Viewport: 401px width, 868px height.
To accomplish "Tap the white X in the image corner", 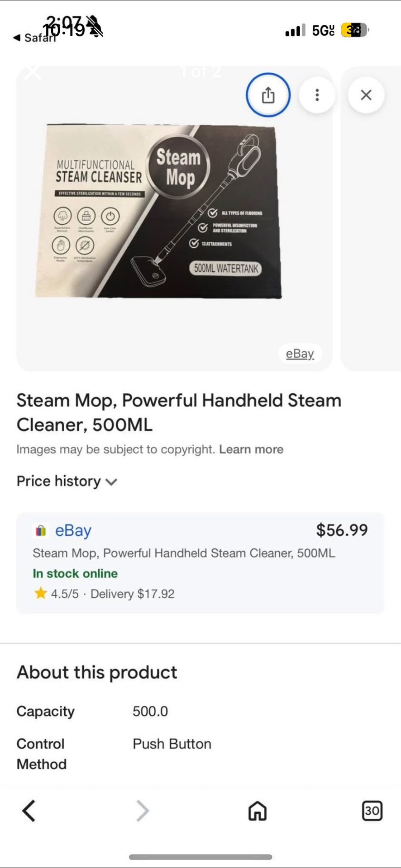I will click(x=33, y=72).
